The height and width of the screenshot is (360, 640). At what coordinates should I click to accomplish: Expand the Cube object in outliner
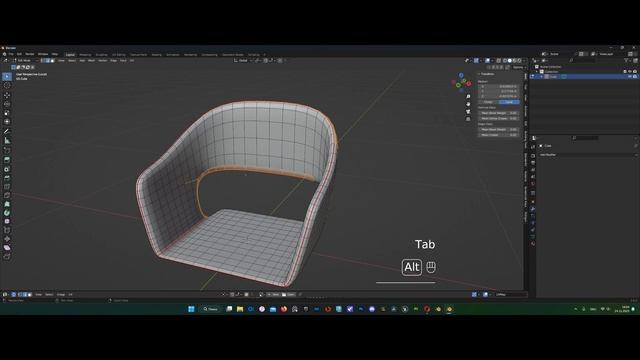542,76
